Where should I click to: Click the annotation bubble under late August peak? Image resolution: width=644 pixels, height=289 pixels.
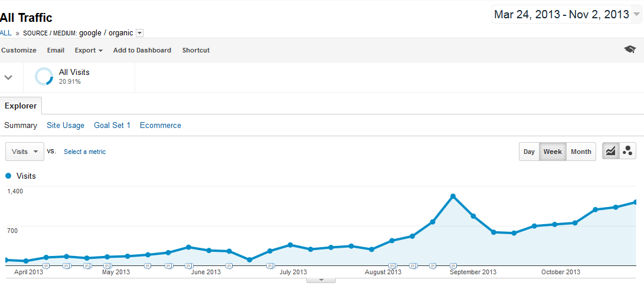point(453,266)
